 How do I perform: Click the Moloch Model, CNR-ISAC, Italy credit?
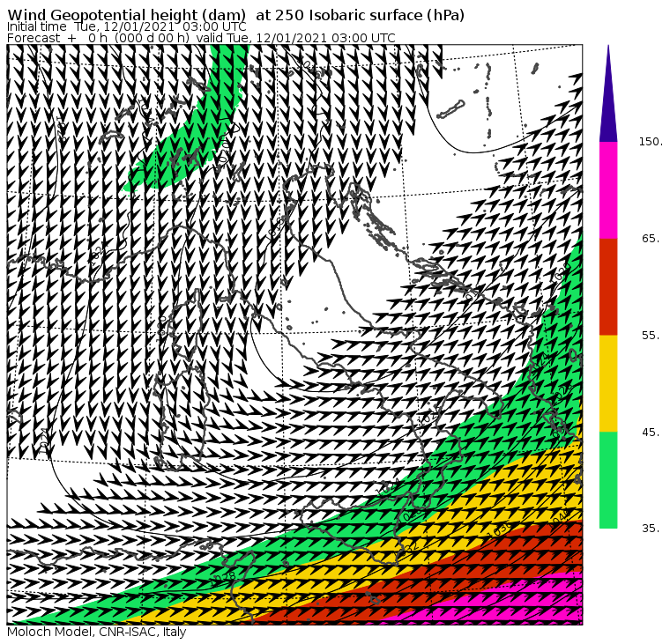[97, 632]
